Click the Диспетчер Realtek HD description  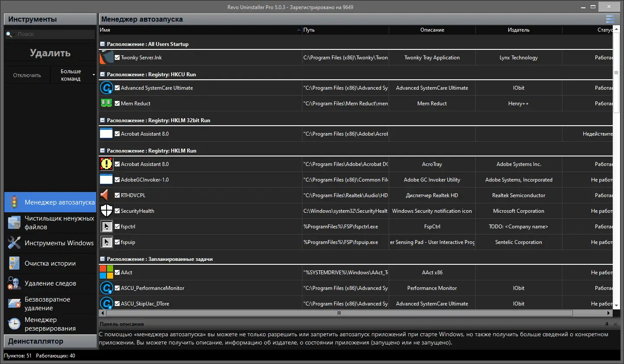coord(432,195)
